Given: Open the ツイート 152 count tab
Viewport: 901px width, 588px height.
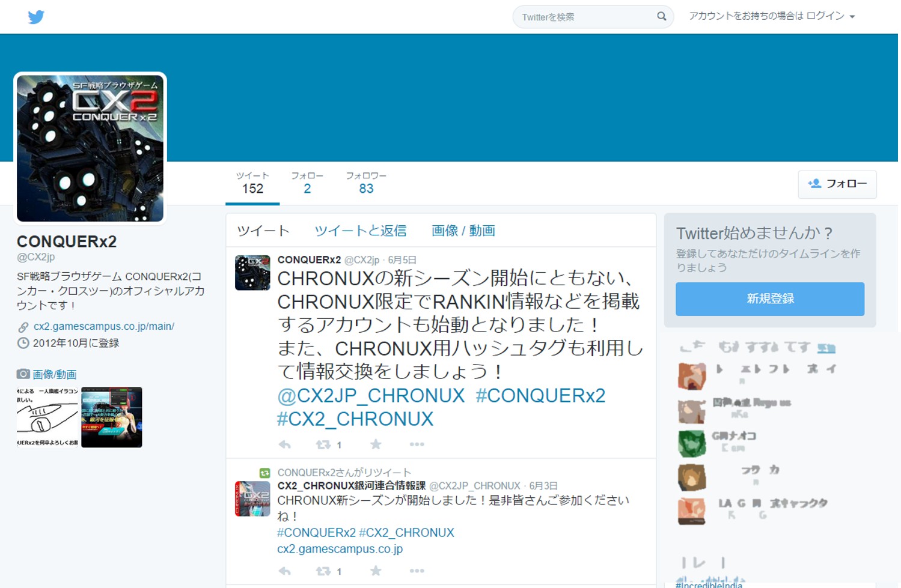Looking at the screenshot, I should (x=252, y=183).
